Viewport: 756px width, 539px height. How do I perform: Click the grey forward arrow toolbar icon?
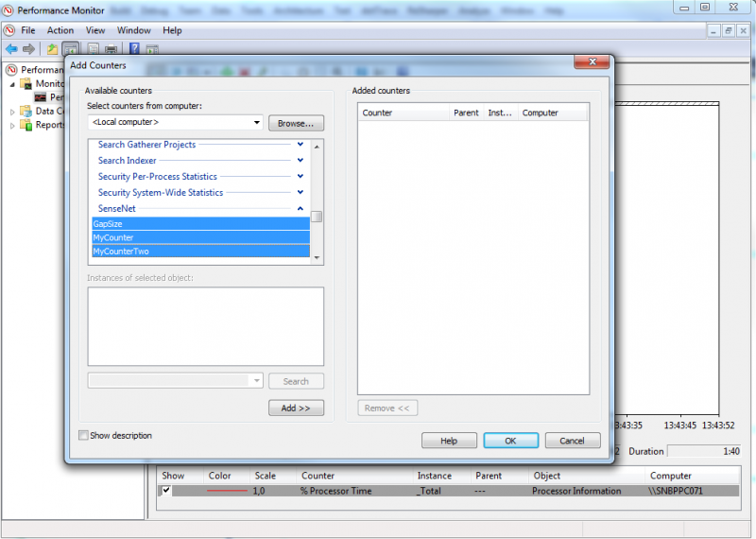point(29,49)
